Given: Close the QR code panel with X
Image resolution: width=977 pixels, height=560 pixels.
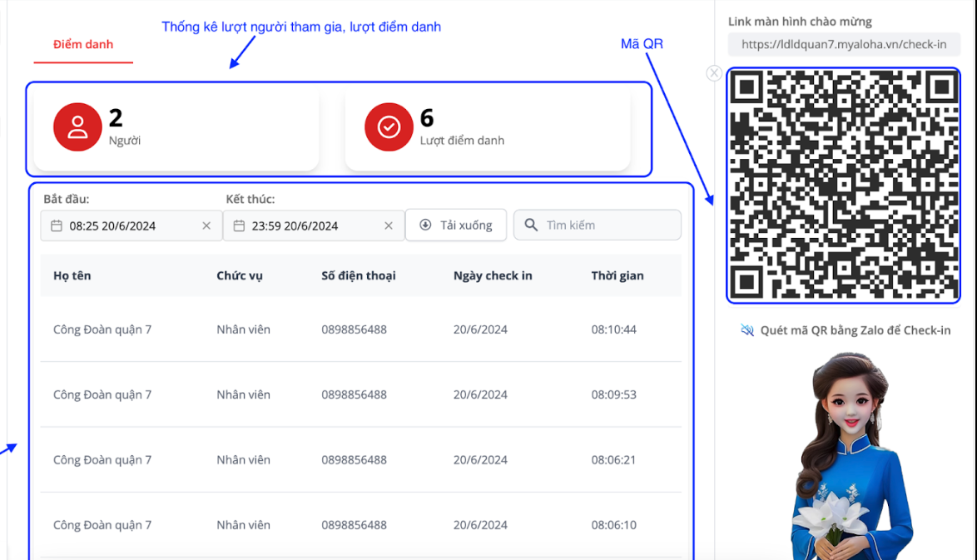Looking at the screenshot, I should 714,73.
